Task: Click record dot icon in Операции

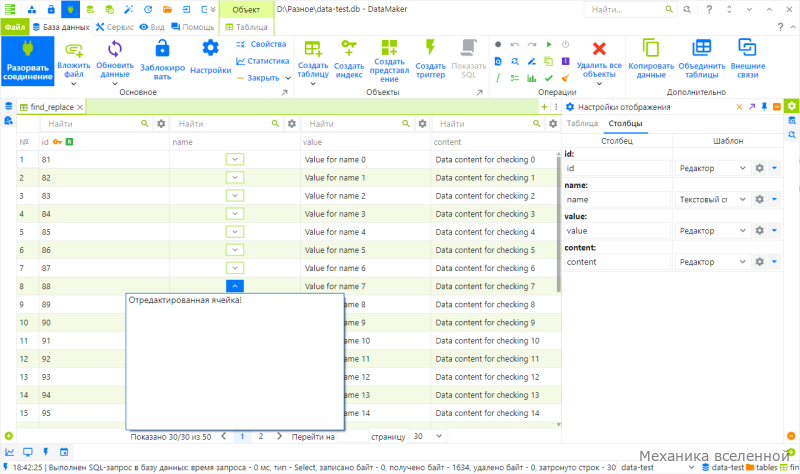Action: click(498, 44)
